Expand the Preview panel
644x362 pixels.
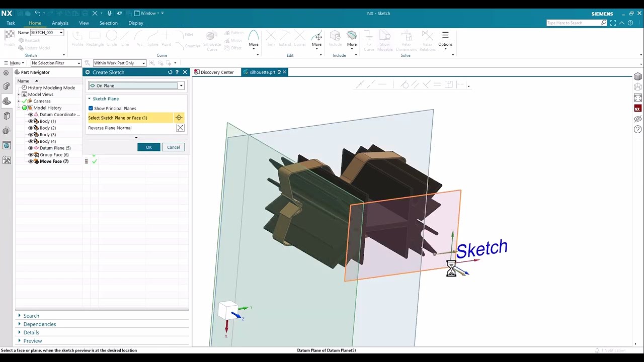[20, 341]
